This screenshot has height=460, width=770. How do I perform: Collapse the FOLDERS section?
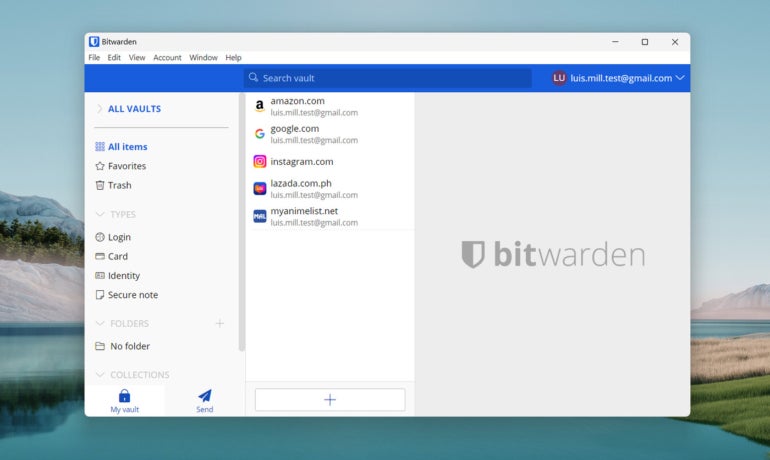(x=99, y=323)
